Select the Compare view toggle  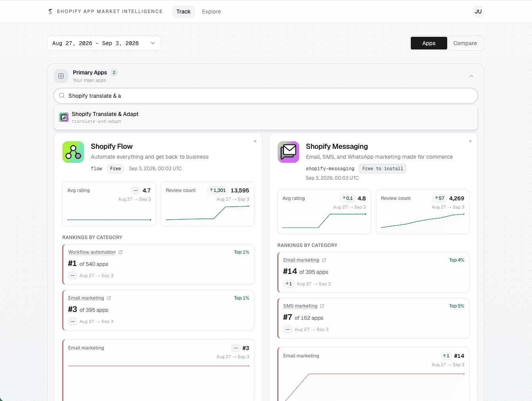(x=465, y=43)
